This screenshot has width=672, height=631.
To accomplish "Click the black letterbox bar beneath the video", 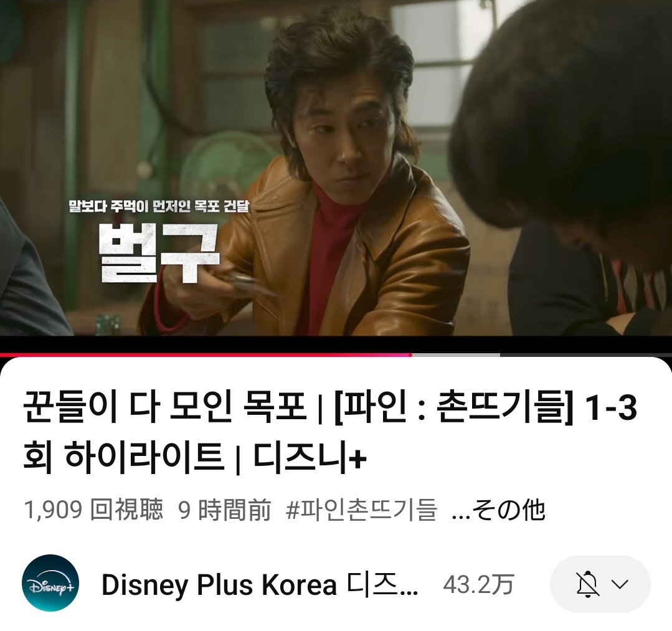I will point(336,344).
